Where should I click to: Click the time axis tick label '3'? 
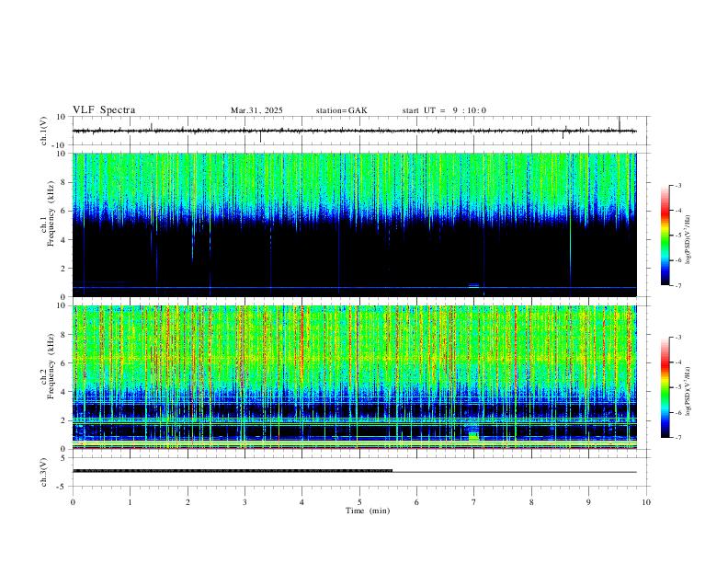[245, 502]
